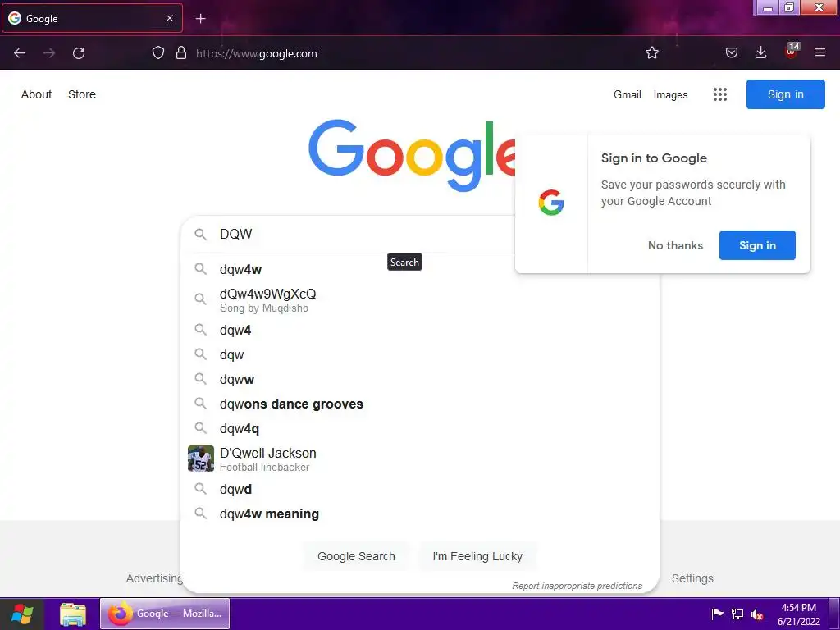Choose the plain dqw suggestion
The height and width of the screenshot is (630, 840).
pyautogui.click(x=420, y=354)
